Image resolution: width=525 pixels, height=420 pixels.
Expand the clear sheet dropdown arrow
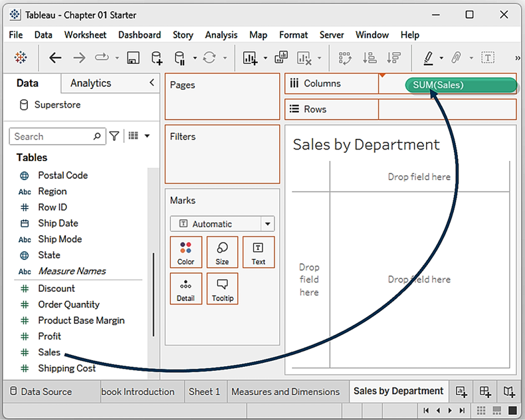(x=320, y=58)
